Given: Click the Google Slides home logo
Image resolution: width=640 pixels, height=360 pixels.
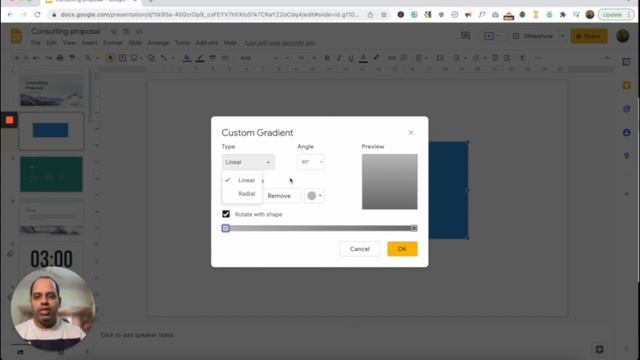Looking at the screenshot, I should [x=16, y=36].
